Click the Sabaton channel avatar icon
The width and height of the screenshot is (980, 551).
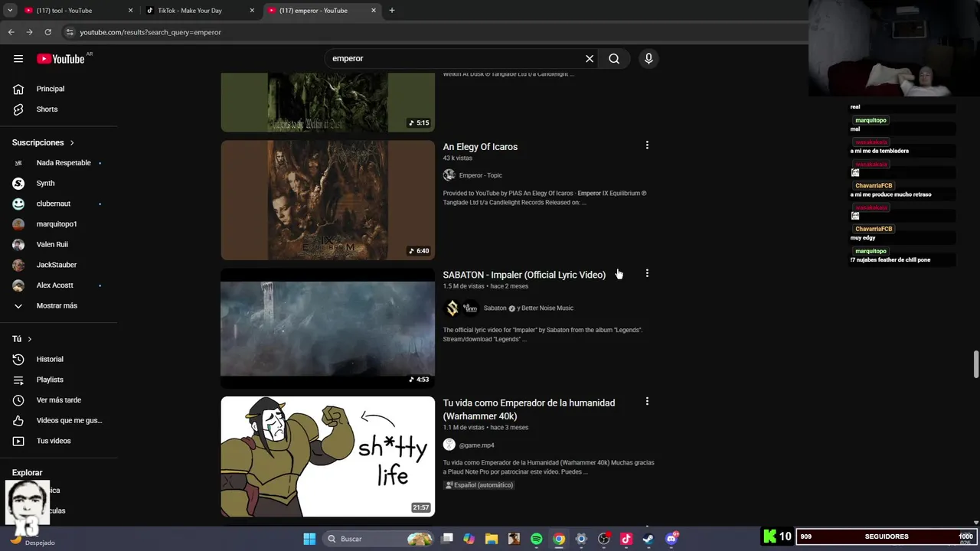point(452,308)
